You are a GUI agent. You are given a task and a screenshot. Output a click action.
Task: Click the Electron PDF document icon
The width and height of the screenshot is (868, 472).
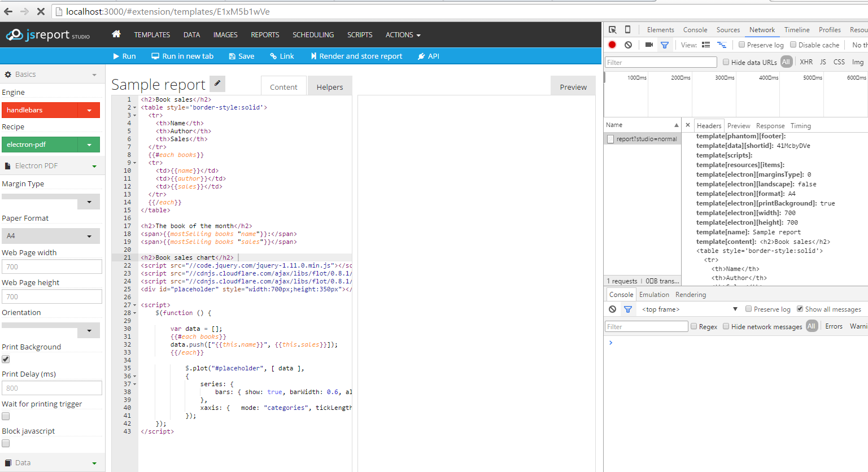tap(8, 165)
